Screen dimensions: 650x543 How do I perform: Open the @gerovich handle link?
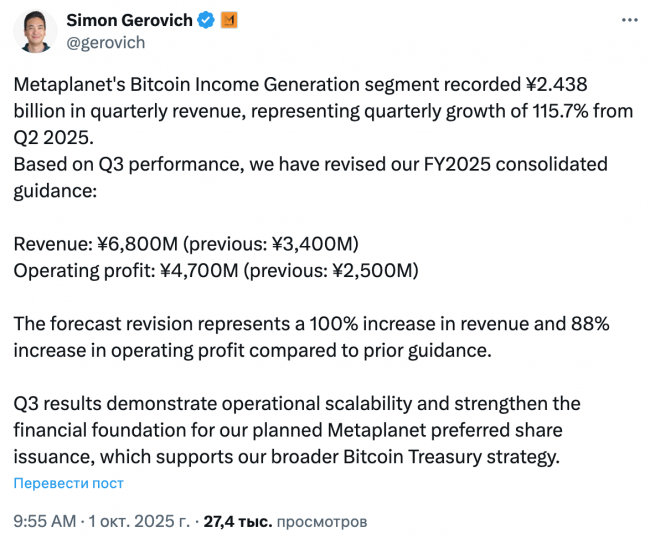coord(105,42)
